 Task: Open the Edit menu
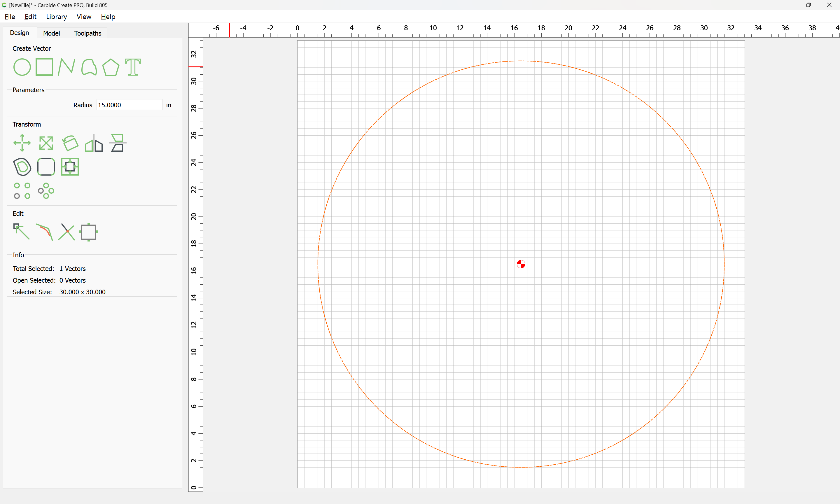pyautogui.click(x=31, y=17)
